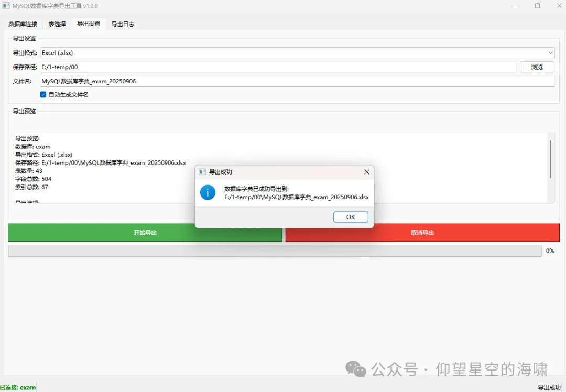This screenshot has width=566, height=392.
Task: Click the 文件名 input field
Action: (297, 81)
